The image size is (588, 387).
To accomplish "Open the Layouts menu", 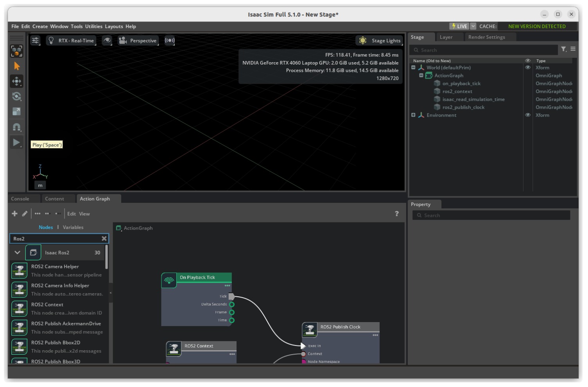I will click(x=114, y=27).
